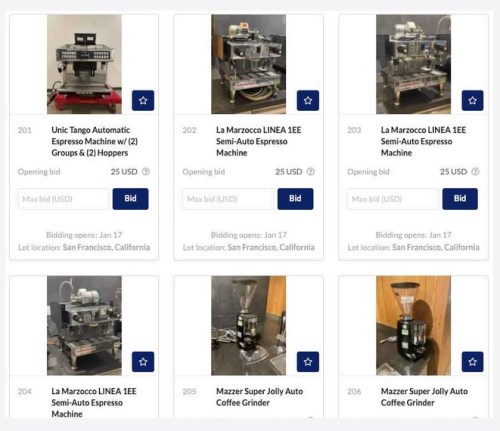Star lot 206 Mazzer Super Jolly grinder
Viewport: 500px width, 431px height.
[x=472, y=362]
